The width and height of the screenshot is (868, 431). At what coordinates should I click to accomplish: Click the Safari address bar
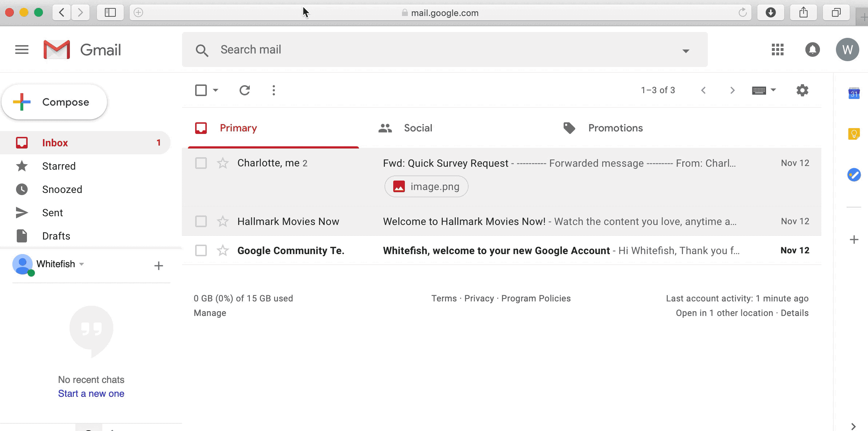441,13
